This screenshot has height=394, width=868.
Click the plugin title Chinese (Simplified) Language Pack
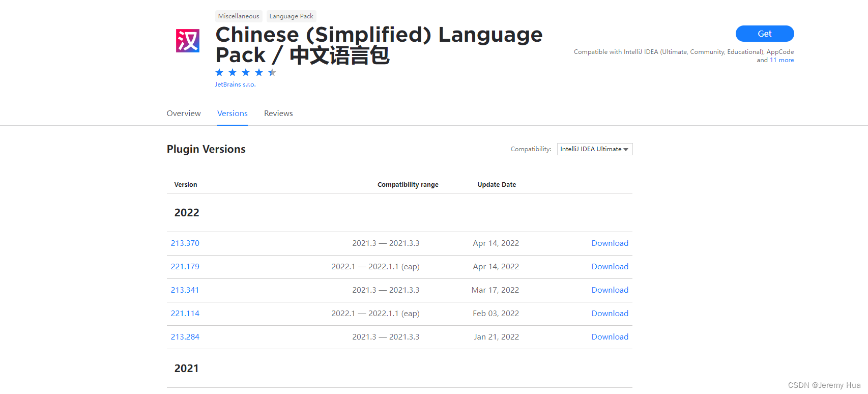click(379, 45)
